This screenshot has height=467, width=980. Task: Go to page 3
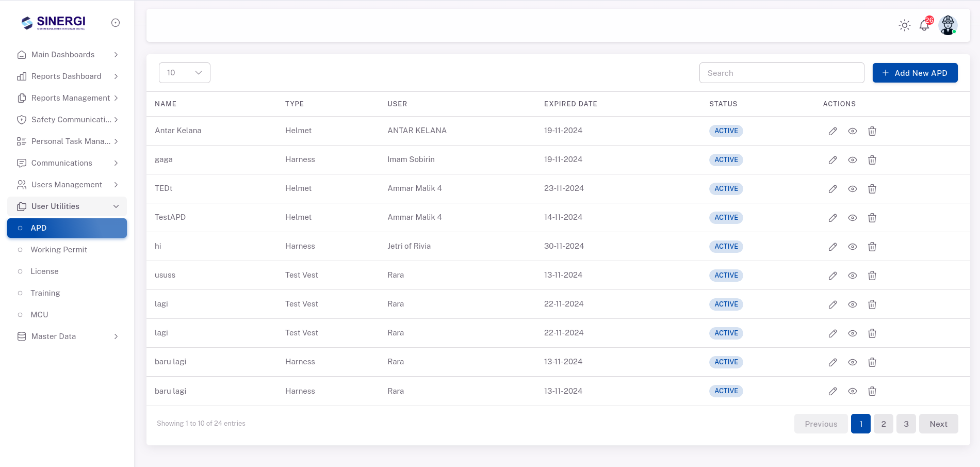[x=906, y=424]
